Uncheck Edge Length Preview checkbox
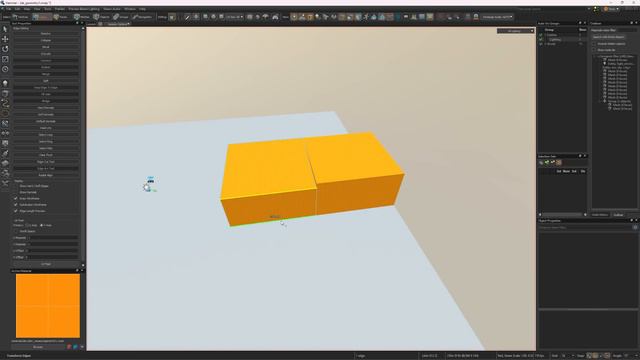Image resolution: width=640 pixels, height=360 pixels. [x=16, y=211]
